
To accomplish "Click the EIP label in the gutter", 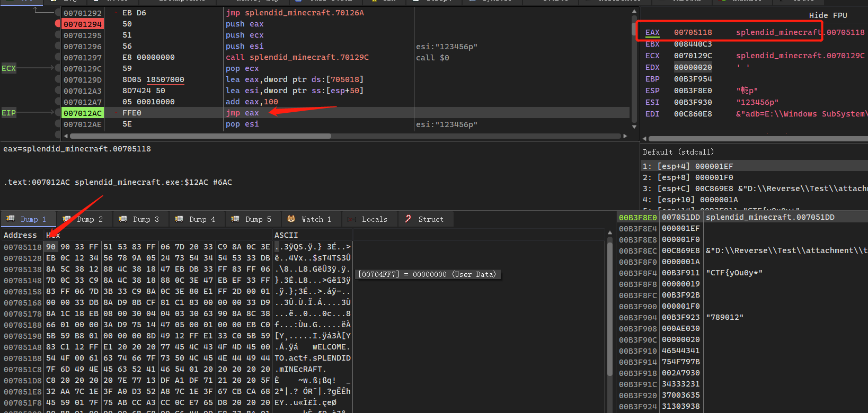I will point(8,113).
